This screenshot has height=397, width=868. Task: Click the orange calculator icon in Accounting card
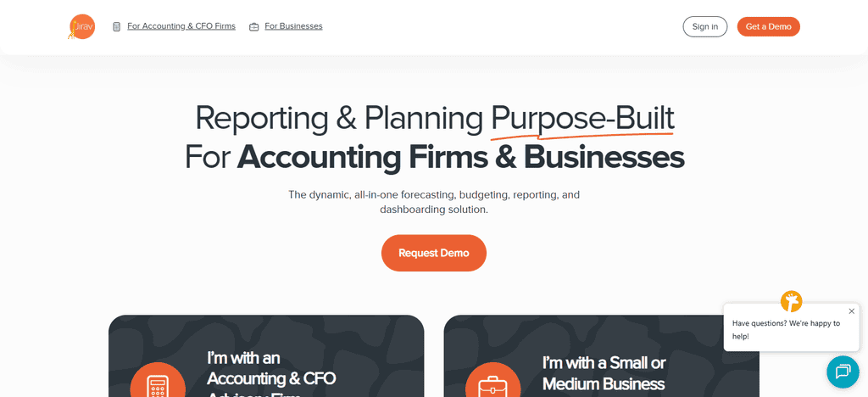pos(158,380)
